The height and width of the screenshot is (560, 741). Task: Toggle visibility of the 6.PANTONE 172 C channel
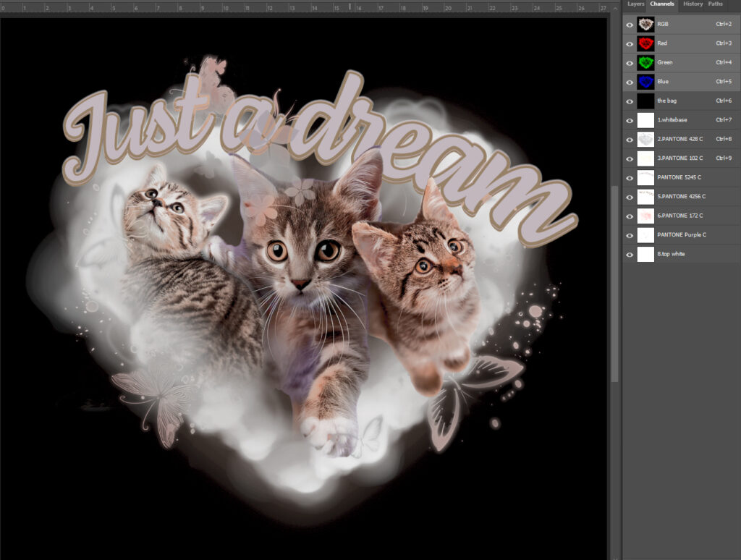pos(630,215)
